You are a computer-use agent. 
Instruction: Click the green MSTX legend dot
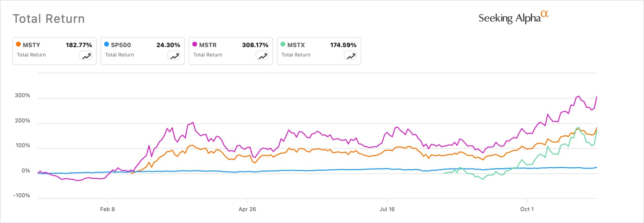[283, 44]
